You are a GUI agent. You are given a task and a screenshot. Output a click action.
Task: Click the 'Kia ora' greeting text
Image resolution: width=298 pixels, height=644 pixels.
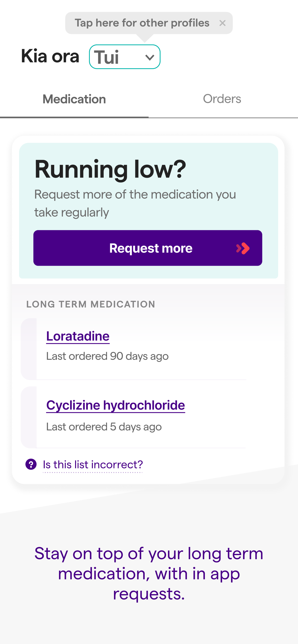pos(50,56)
